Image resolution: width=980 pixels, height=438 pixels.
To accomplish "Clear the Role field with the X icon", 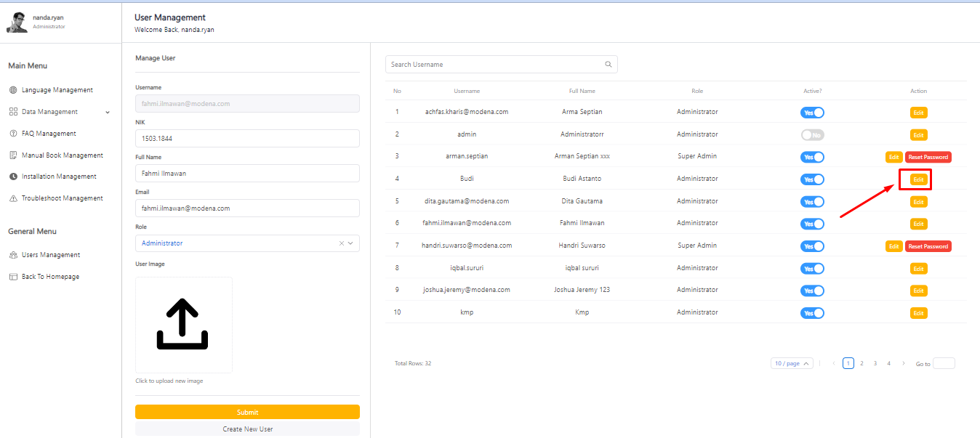I will pyautogui.click(x=342, y=243).
